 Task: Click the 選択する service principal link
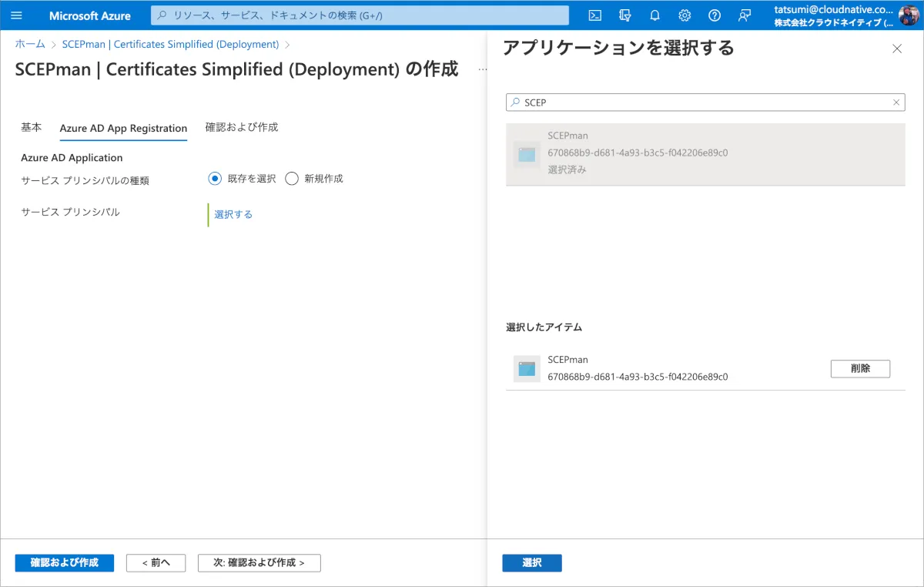click(233, 214)
